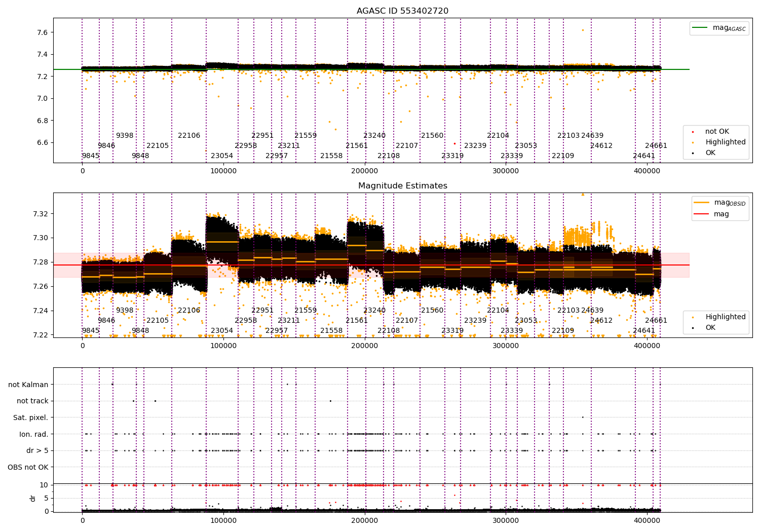
Task: Click the 'dr > 5' axis label
Action: coord(37,451)
